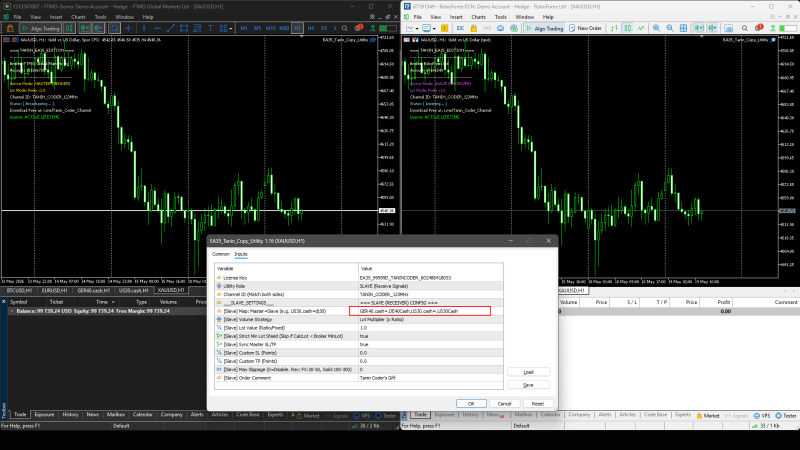Switch FTMO chart to H4 timeframe
Screen dimensions: 800x450
(x=311, y=28)
